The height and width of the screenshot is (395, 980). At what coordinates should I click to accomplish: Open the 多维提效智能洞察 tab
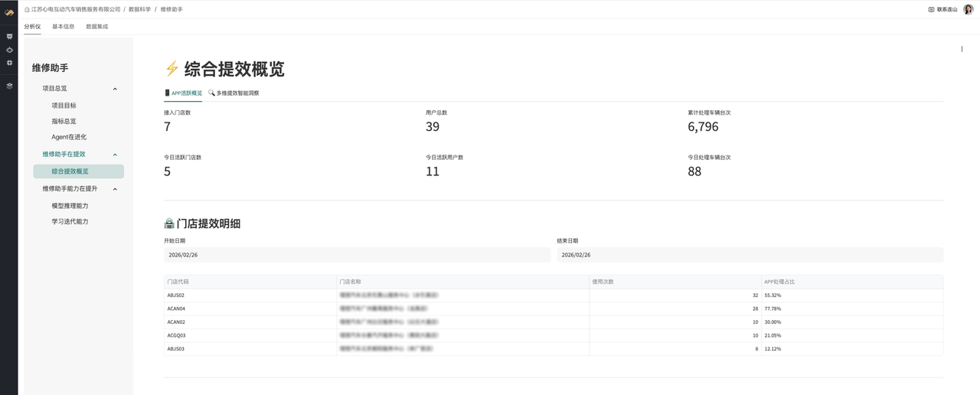click(x=234, y=93)
